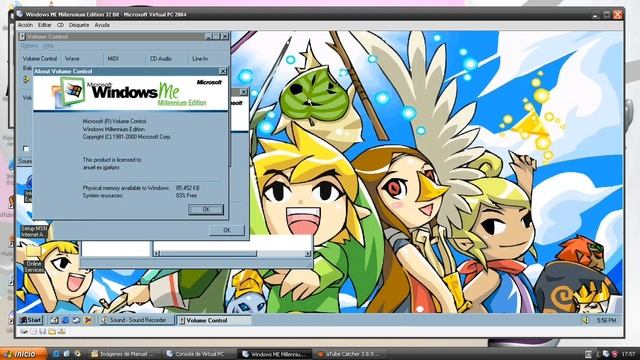Click OK in About Volume Control dialog
The width and height of the screenshot is (640, 360).
tap(206, 209)
